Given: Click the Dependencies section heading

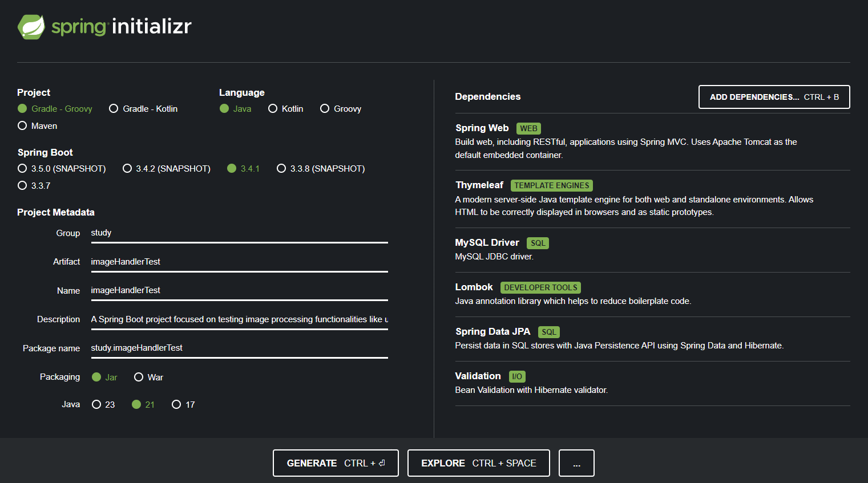Looking at the screenshot, I should click(488, 96).
